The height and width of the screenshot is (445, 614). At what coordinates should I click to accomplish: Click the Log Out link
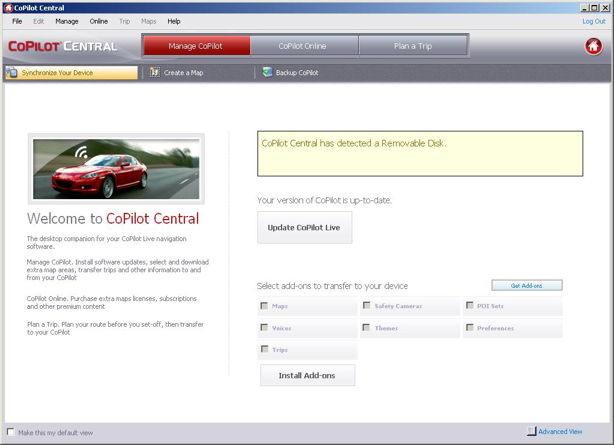coord(593,21)
